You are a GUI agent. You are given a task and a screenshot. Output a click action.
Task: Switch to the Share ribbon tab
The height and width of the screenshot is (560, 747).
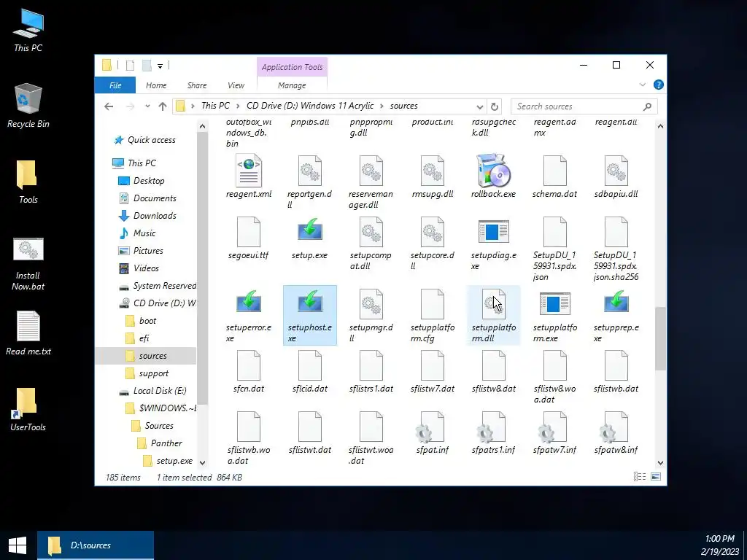[x=197, y=85]
